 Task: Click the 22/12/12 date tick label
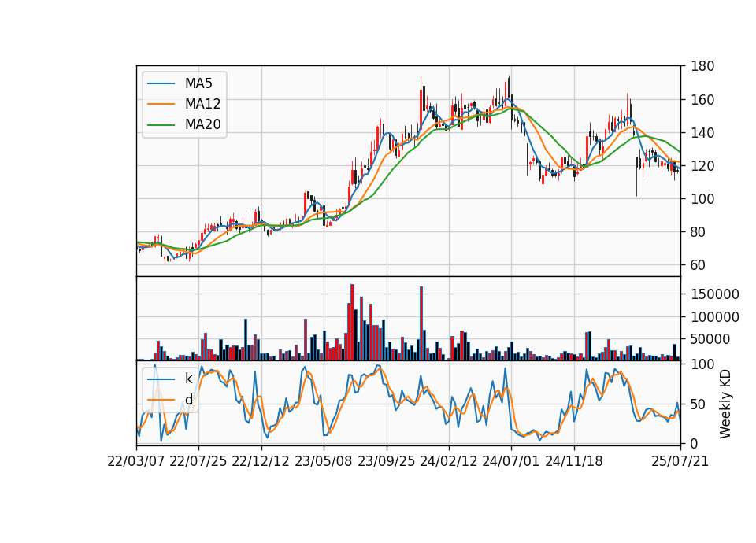tap(261, 462)
